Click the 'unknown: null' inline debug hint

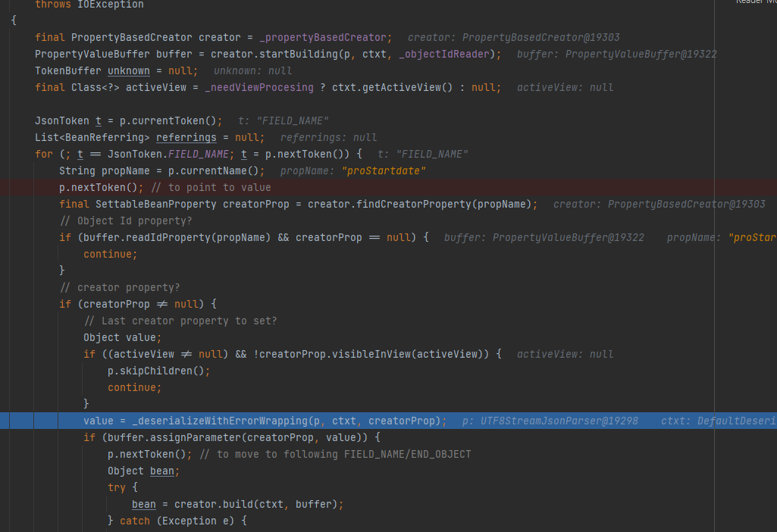[252, 70]
